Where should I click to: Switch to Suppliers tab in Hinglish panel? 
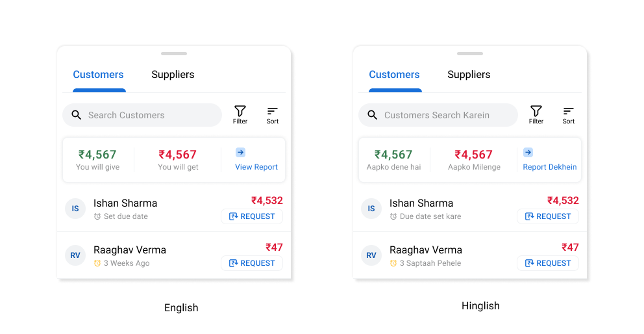[x=469, y=75]
